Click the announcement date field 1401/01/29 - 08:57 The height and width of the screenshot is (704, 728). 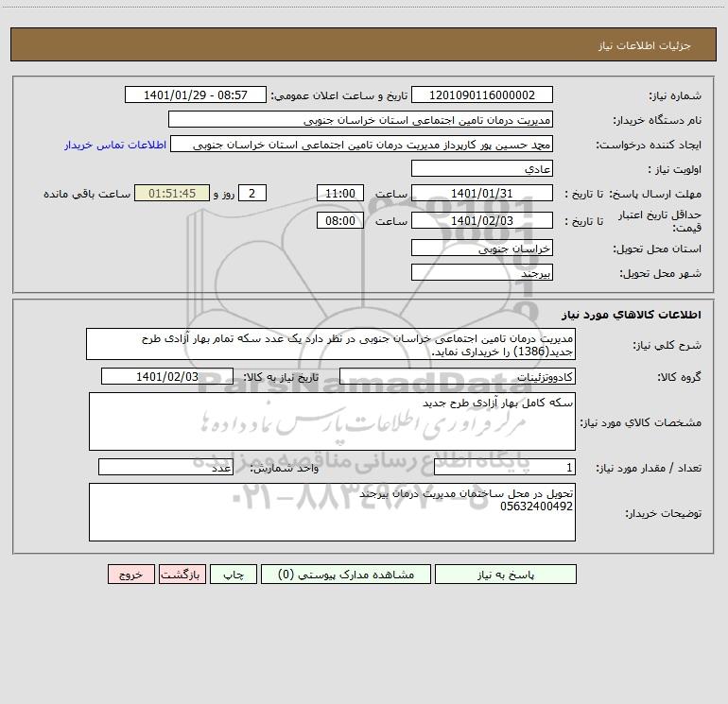coord(196,94)
